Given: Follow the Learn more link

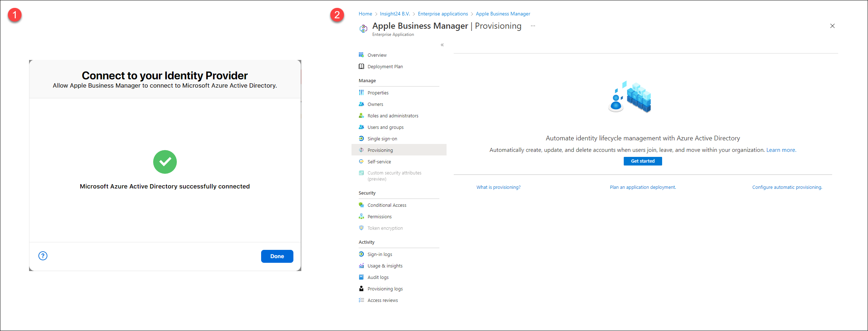Looking at the screenshot, I should (x=781, y=150).
